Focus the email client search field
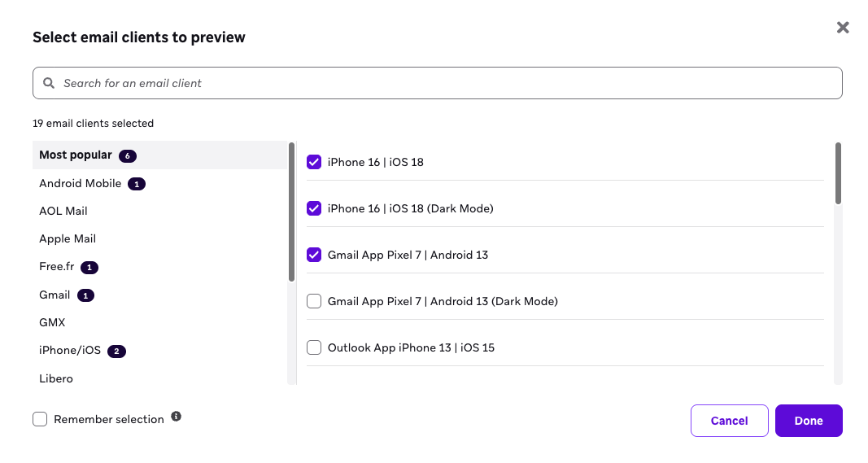 coord(447,83)
